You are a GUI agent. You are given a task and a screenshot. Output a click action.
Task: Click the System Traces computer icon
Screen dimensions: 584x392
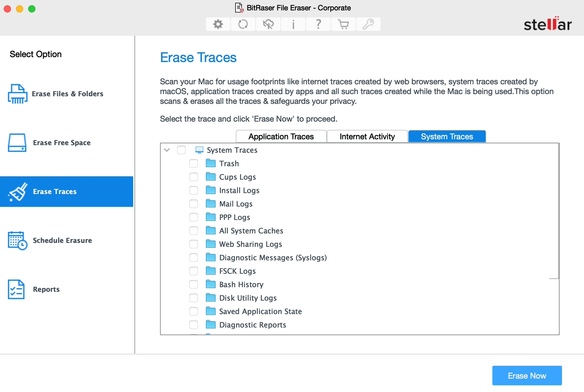coord(199,150)
